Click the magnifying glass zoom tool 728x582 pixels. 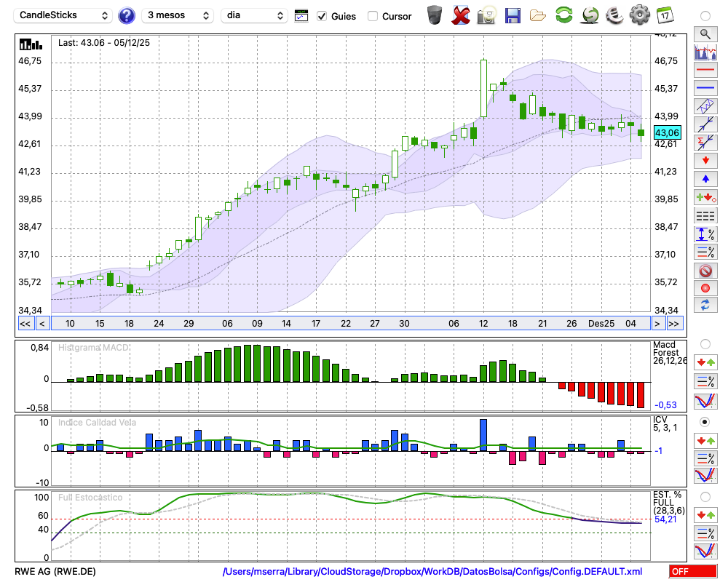coord(705,33)
